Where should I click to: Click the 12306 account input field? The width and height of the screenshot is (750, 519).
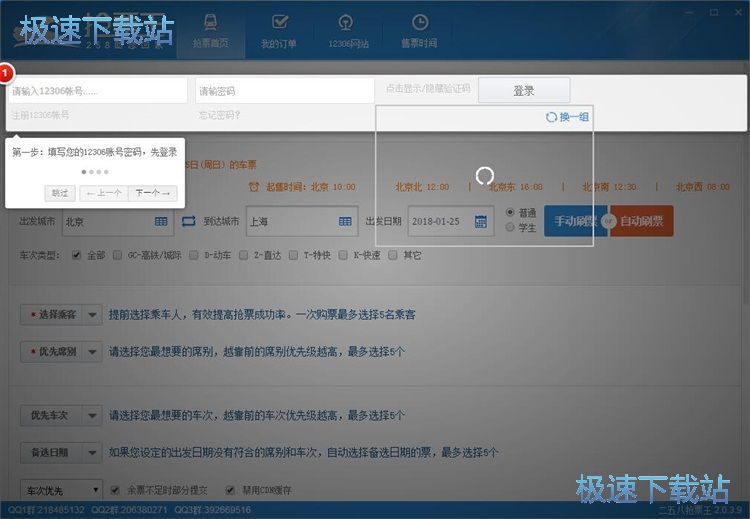pos(97,91)
